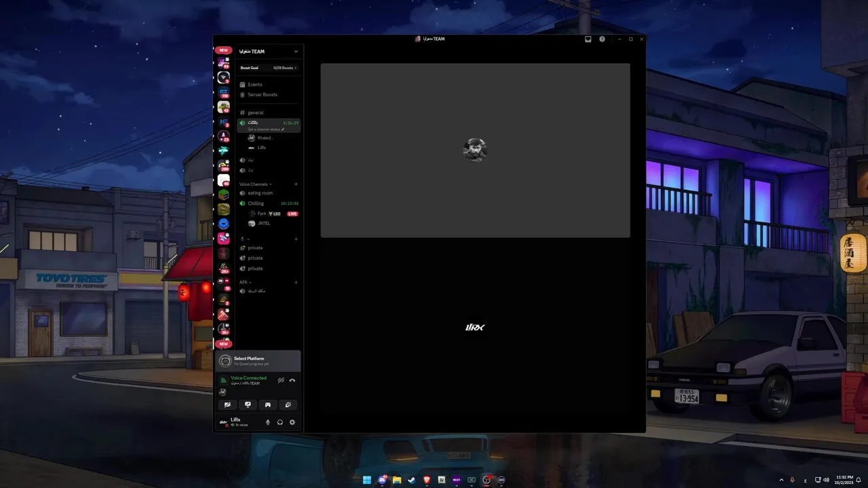Start an activity with the game controller icon
The image size is (868, 488).
(x=268, y=405)
